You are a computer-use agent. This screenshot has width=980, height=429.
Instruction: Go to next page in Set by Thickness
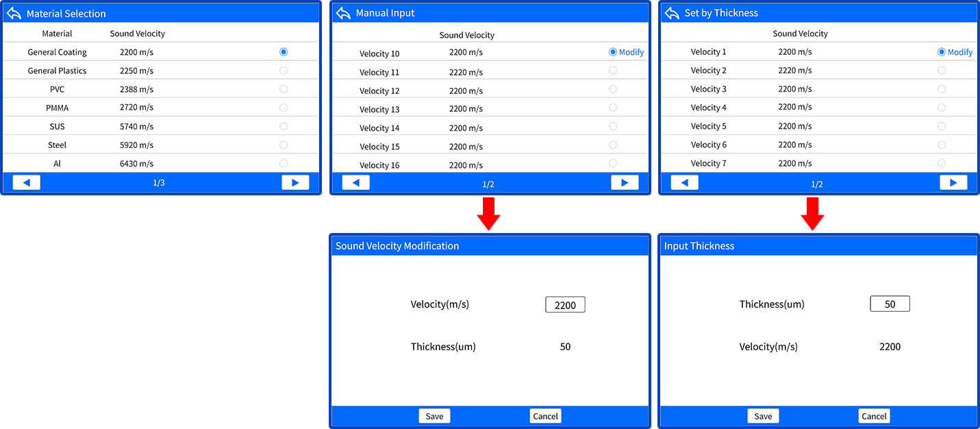pyautogui.click(x=953, y=182)
